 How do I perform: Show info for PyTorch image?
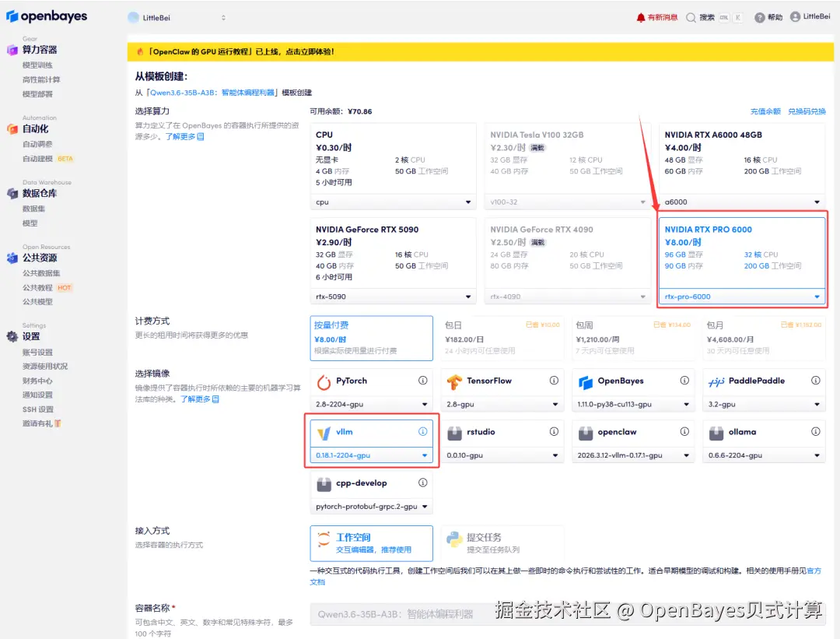click(422, 381)
